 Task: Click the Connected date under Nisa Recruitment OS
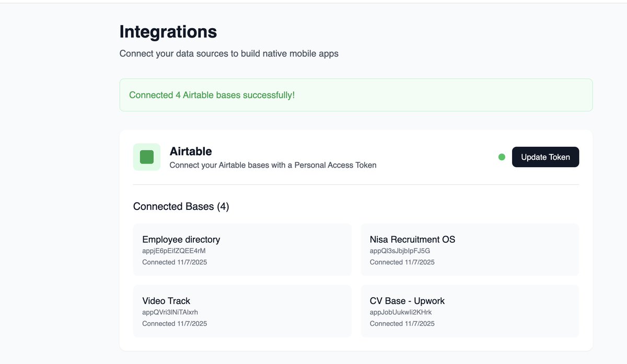[402, 262]
